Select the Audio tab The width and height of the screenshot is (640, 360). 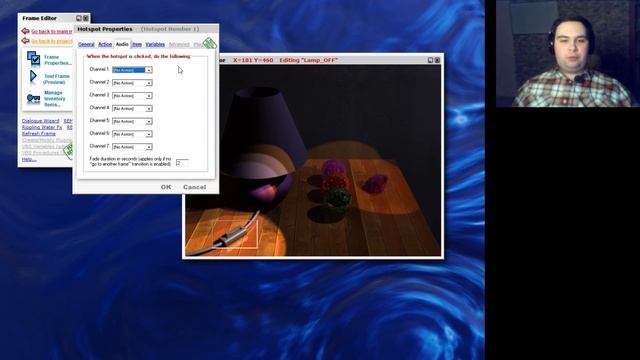pyautogui.click(x=122, y=44)
